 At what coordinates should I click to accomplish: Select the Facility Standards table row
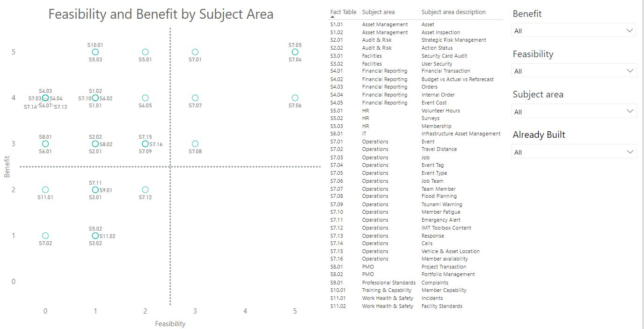[x=416, y=306]
